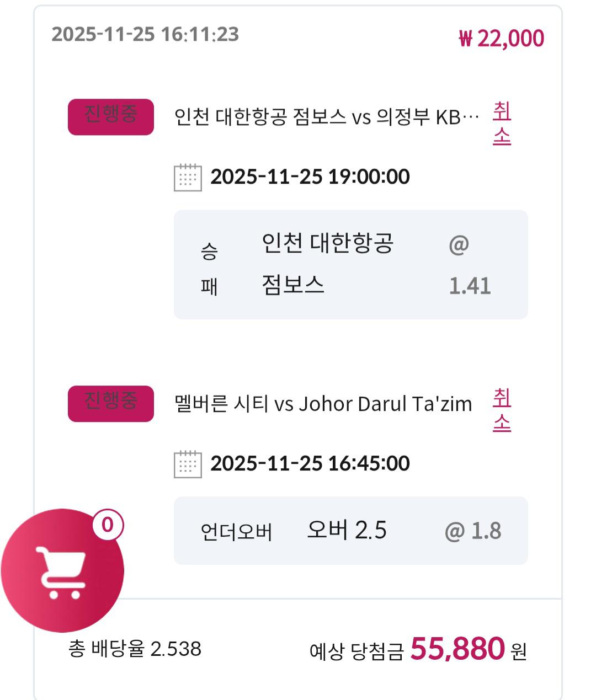Click the 55,880 expected winnings amount
596x700 pixels.
pyautogui.click(x=457, y=649)
